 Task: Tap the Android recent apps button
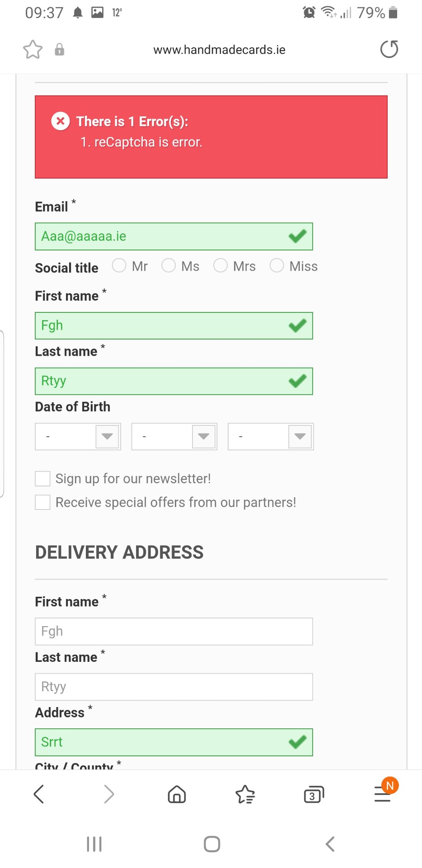point(94,844)
